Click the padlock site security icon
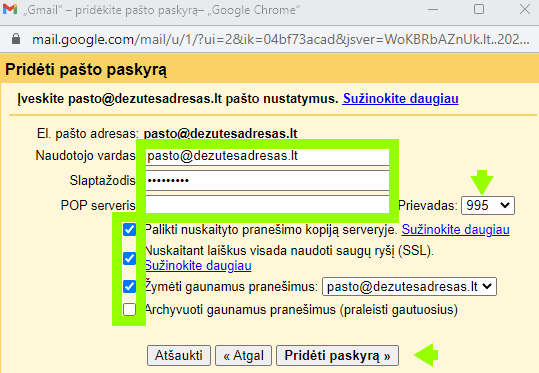This screenshot has width=539, height=373. click(16, 39)
